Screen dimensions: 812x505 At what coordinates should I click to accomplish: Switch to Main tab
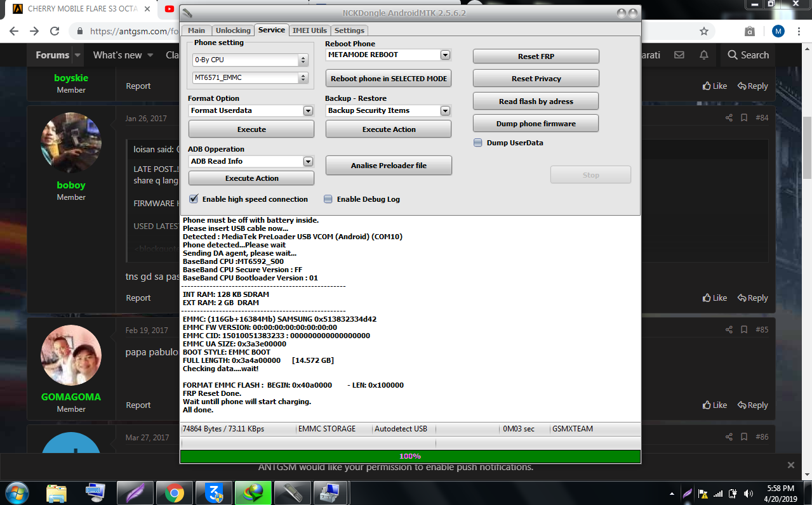point(196,30)
